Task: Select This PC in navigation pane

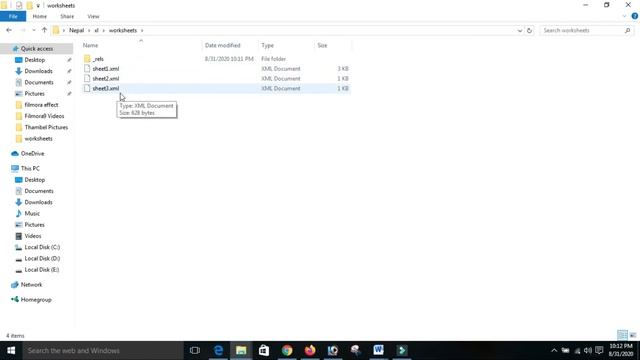Action: tap(30, 168)
